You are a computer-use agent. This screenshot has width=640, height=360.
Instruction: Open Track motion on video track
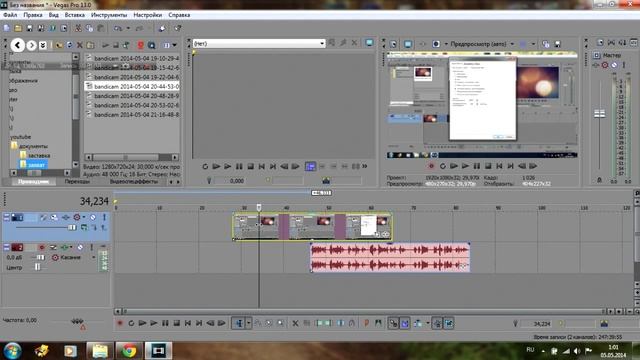point(54,218)
